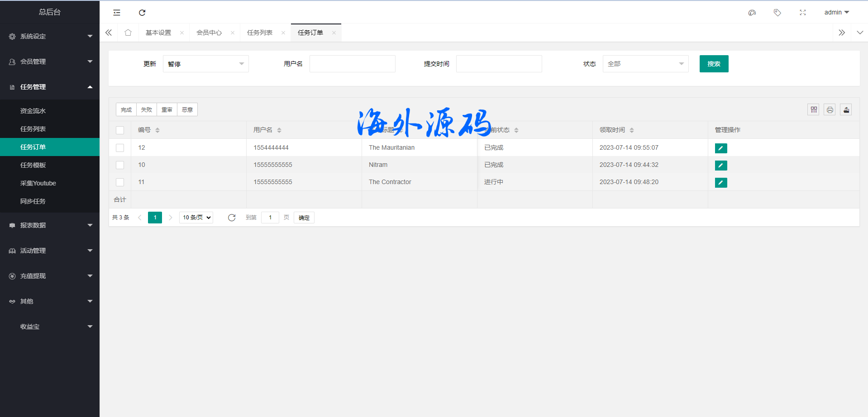
Task: Open column filter grid icon
Action: 814,109
